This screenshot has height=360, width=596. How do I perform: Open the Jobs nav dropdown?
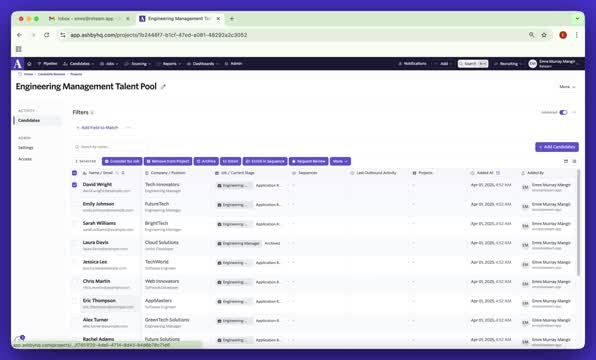[109, 64]
